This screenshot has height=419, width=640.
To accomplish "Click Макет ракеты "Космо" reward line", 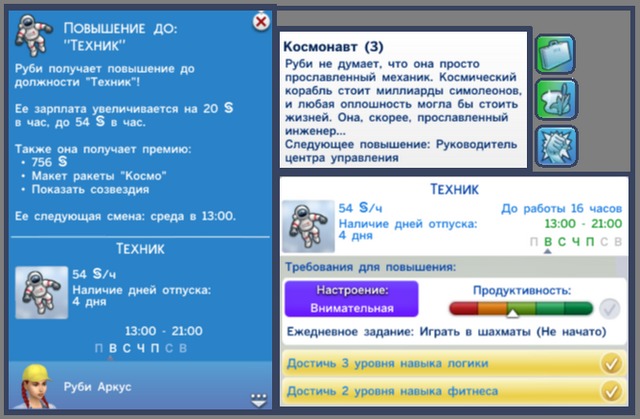I will pos(99,176).
